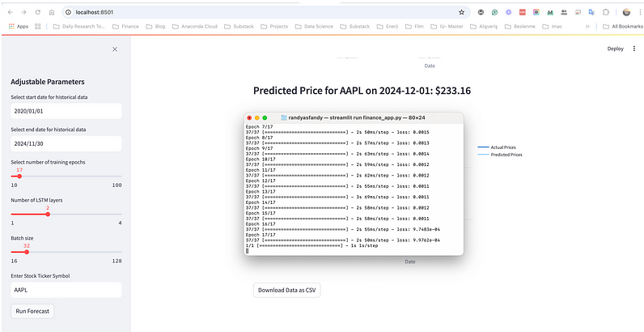Show more bookmarks with the double chevron
This screenshot has width=644, height=332.
587,26
